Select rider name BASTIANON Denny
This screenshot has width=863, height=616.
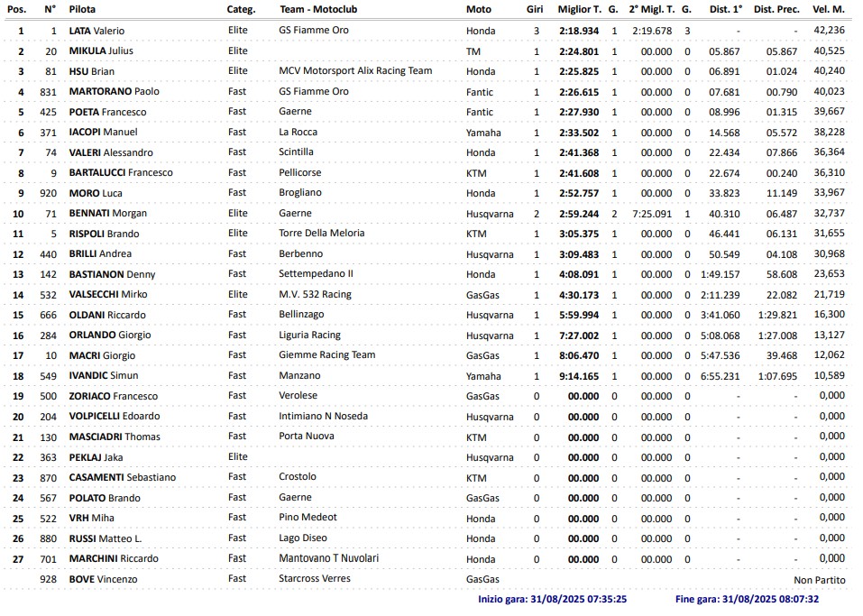[113, 274]
